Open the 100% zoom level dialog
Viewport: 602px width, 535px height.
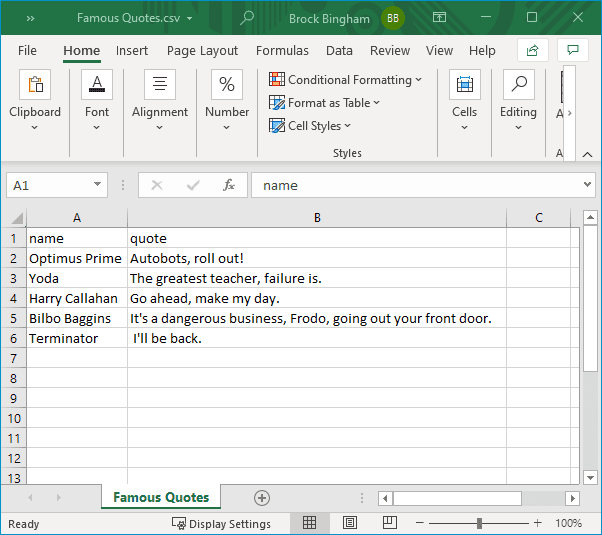click(569, 523)
